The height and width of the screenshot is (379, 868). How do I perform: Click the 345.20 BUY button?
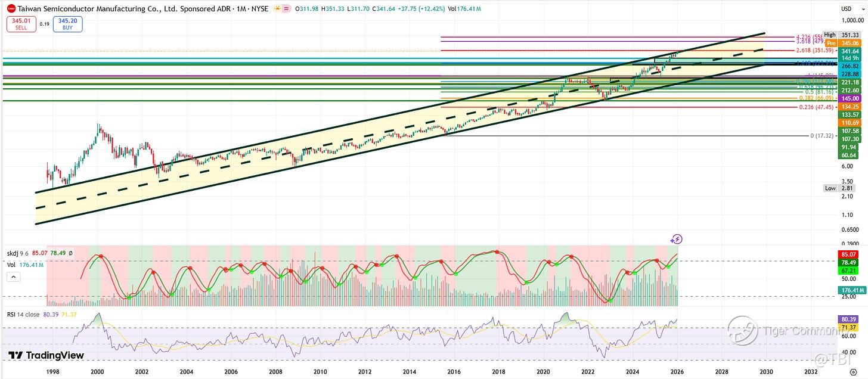click(x=67, y=24)
